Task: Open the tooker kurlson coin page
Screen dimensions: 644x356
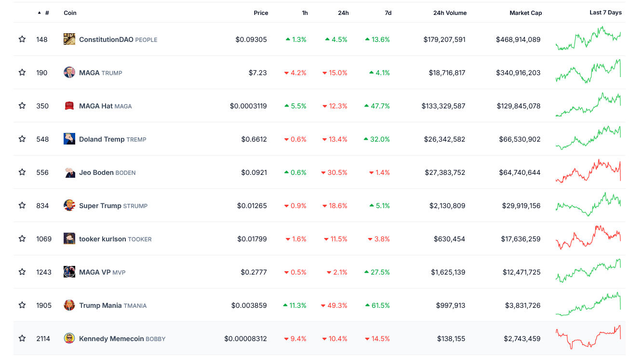Action: click(102, 239)
